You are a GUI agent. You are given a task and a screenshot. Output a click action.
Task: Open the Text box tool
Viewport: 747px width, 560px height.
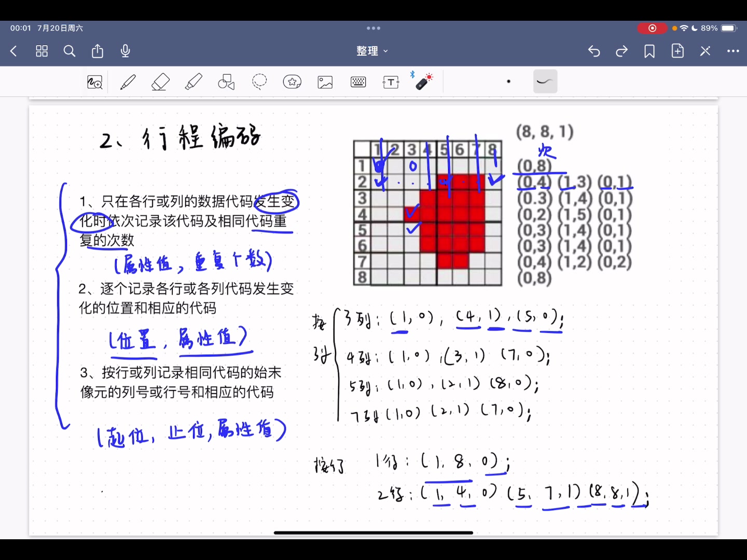390,81
